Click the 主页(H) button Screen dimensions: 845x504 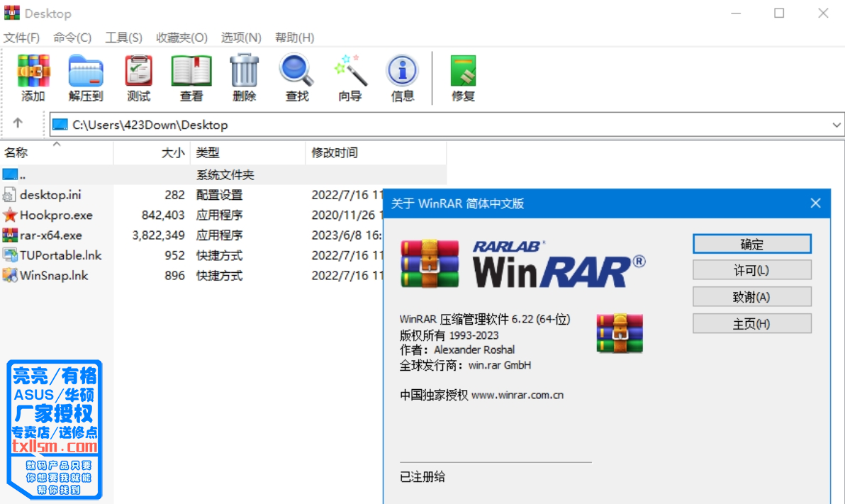pyautogui.click(x=751, y=324)
